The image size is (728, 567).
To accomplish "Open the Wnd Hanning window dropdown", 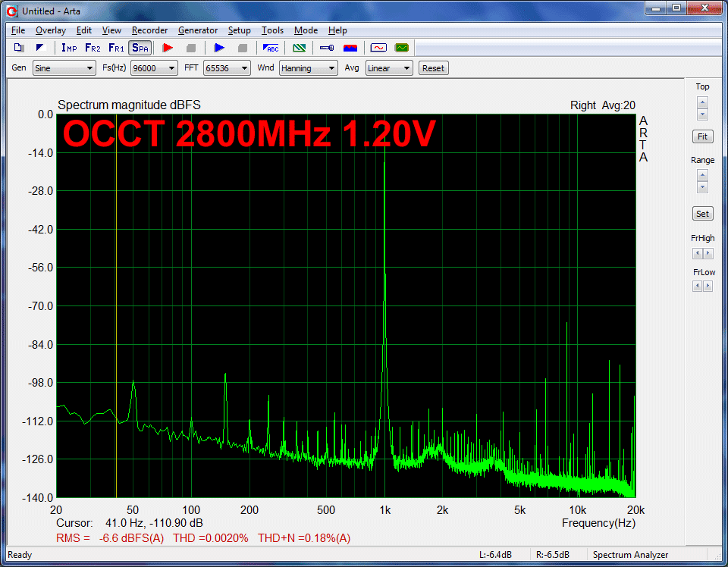I will pos(309,68).
